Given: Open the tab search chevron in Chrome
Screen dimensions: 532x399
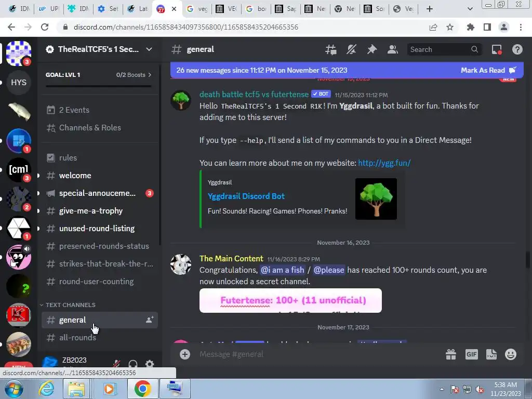Looking at the screenshot, I should (x=470, y=9).
